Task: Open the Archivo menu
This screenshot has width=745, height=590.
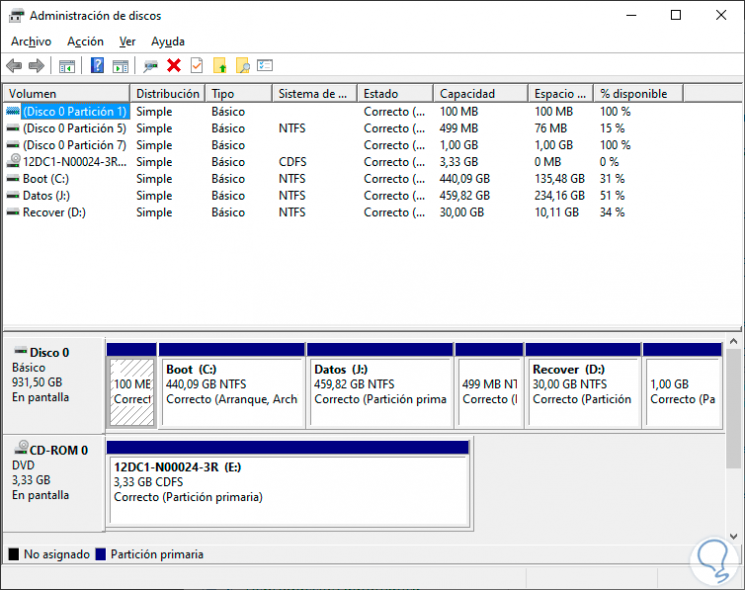Action: [31, 42]
